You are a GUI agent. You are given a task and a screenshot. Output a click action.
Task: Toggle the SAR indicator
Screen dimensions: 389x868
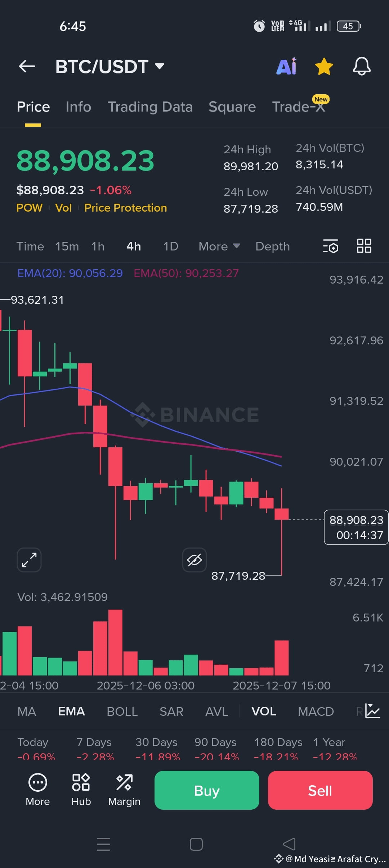point(171,711)
